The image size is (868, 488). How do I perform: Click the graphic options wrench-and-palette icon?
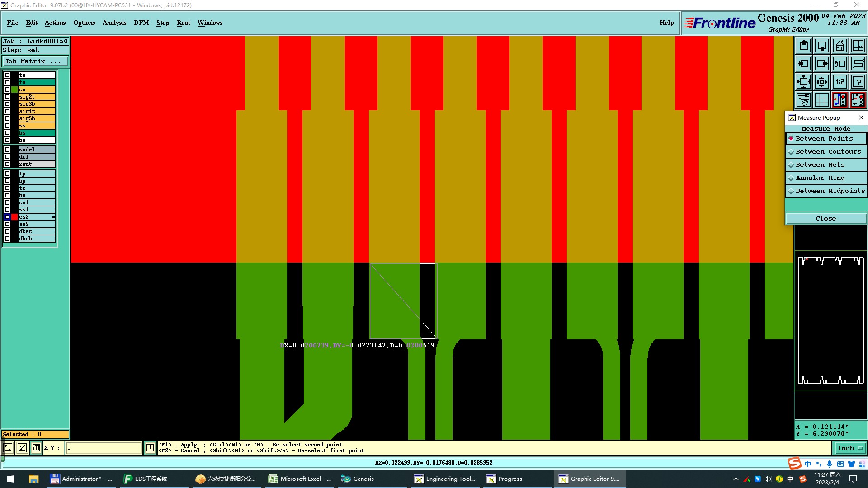click(x=804, y=100)
